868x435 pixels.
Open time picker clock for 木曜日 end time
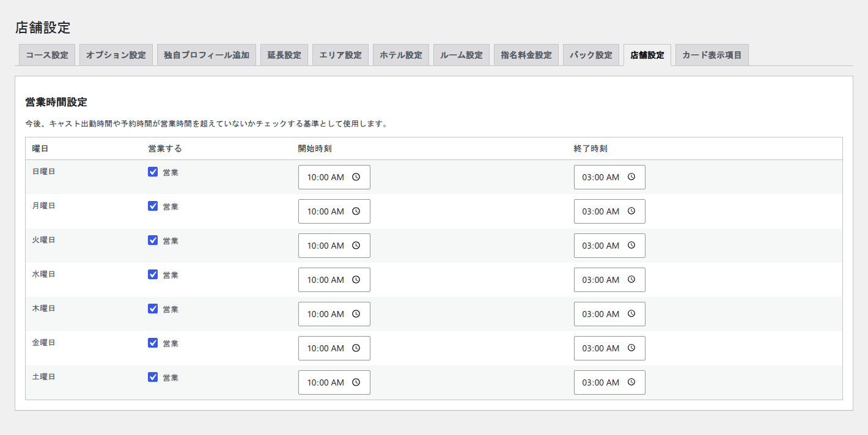point(631,314)
